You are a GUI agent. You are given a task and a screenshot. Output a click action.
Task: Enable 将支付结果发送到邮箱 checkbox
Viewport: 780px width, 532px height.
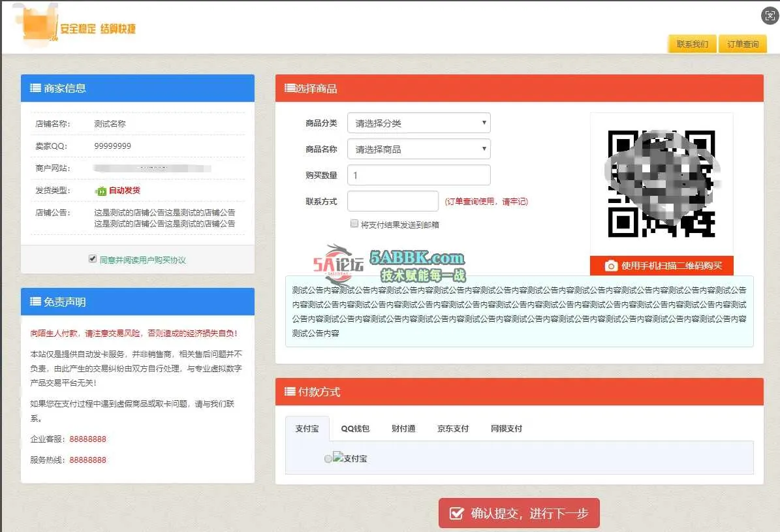354,224
